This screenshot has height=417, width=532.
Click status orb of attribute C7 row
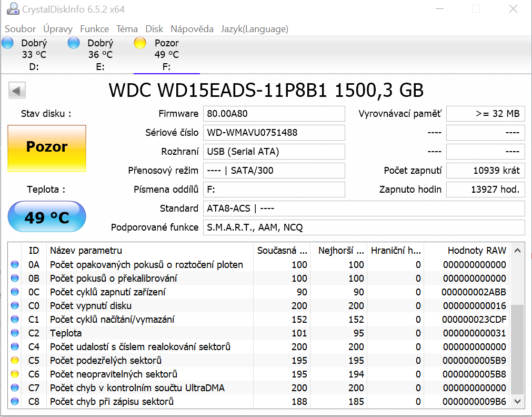[15, 388]
